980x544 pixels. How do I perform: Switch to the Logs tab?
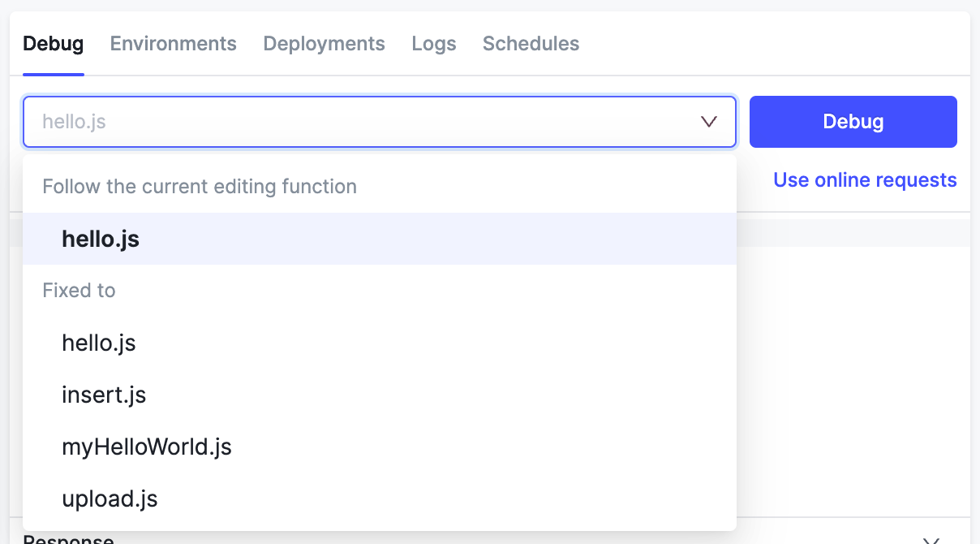[434, 44]
